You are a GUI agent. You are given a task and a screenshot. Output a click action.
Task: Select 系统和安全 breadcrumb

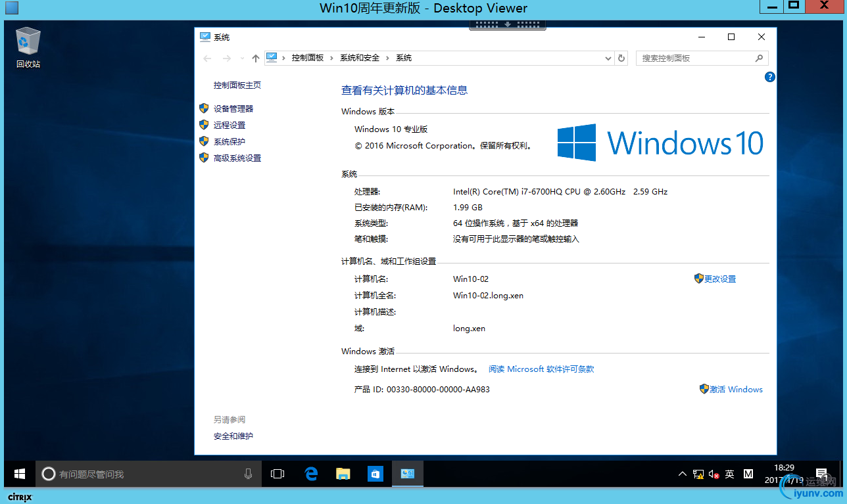(x=360, y=58)
